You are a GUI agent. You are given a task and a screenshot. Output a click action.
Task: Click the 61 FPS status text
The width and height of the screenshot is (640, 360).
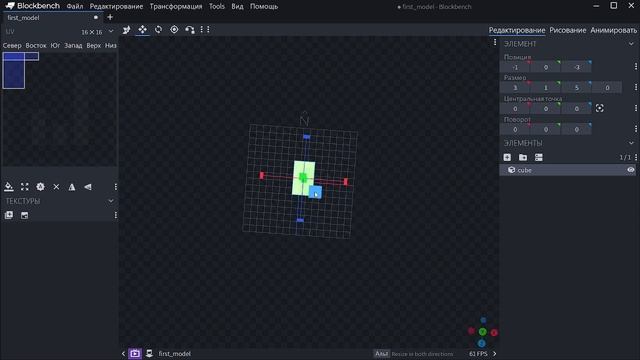478,353
